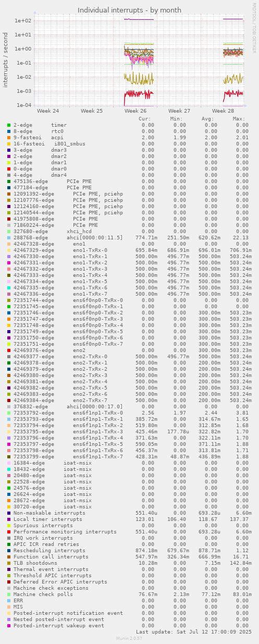Screen dimensions: 259x644
Task: Click the xhci_hcd legend color swatch
Action: pos(9,232)
